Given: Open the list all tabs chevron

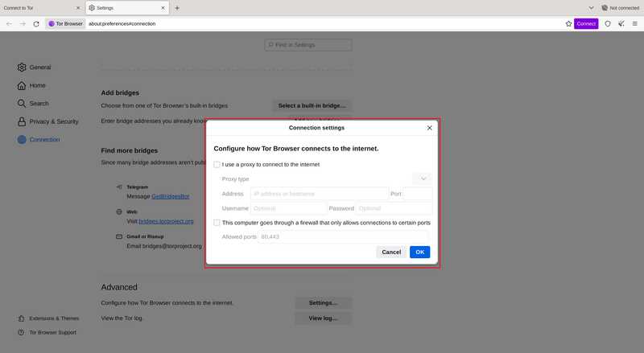Looking at the screenshot, I should (x=591, y=8).
